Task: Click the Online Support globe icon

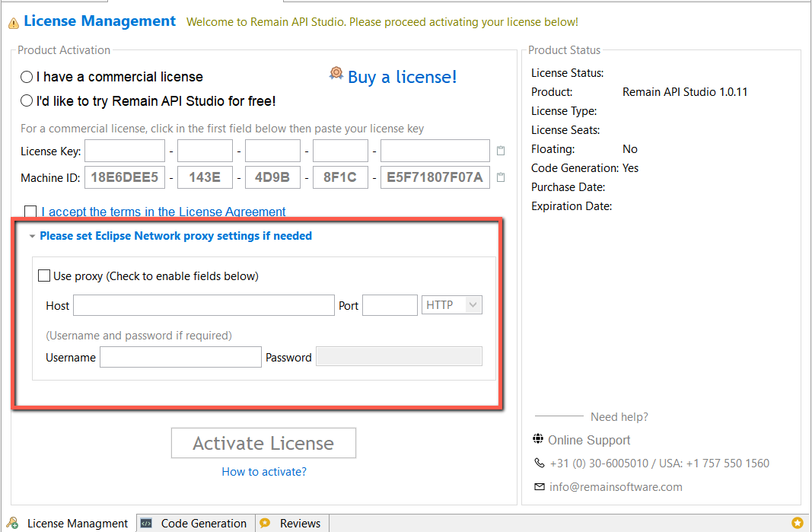Action: point(538,439)
